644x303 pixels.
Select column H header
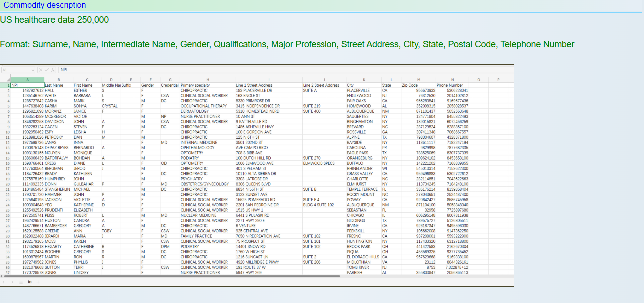[x=207, y=80]
